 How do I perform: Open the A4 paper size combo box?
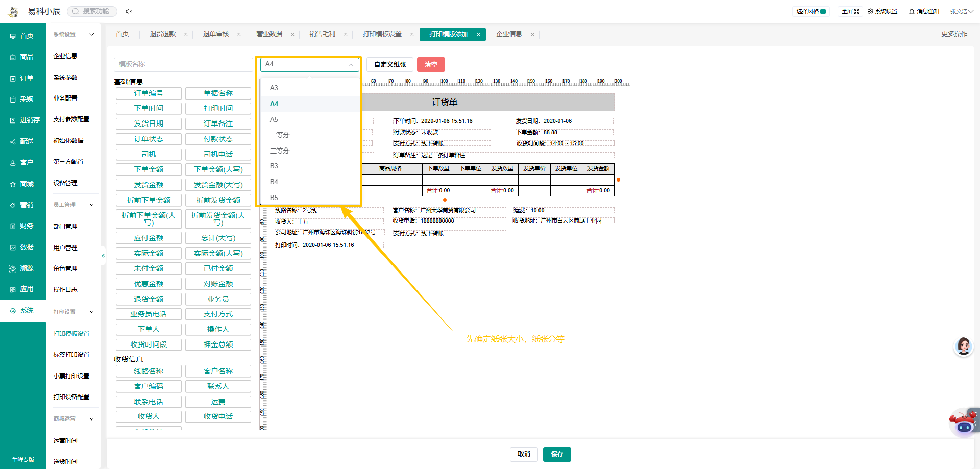point(309,64)
